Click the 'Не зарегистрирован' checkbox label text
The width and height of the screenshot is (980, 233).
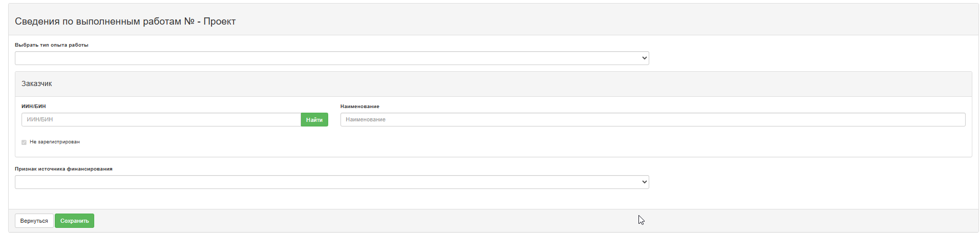[55, 142]
